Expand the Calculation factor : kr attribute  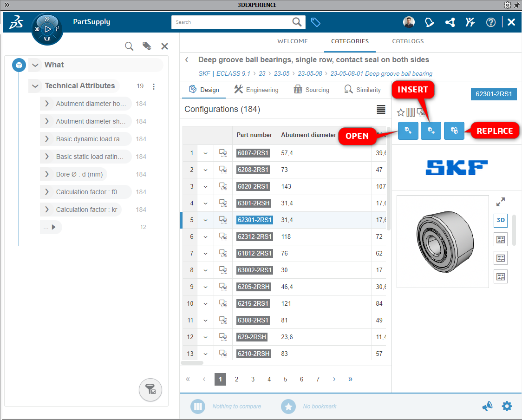[46, 210]
